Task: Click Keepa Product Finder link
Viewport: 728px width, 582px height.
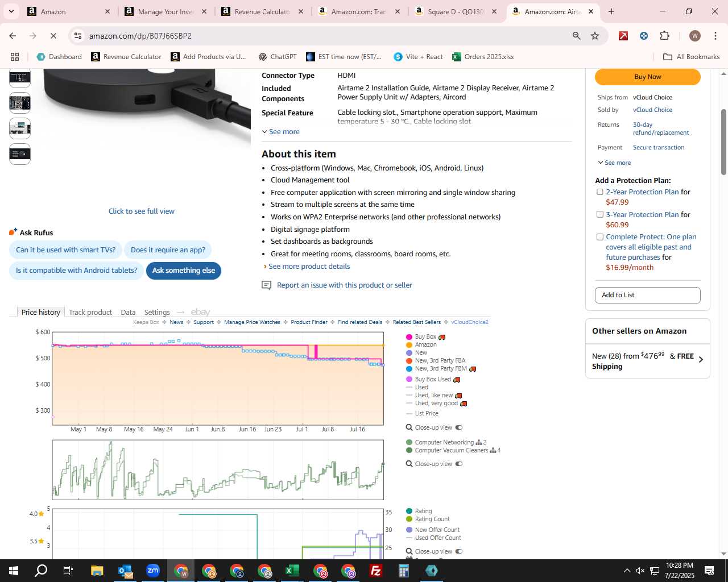Action: click(309, 322)
